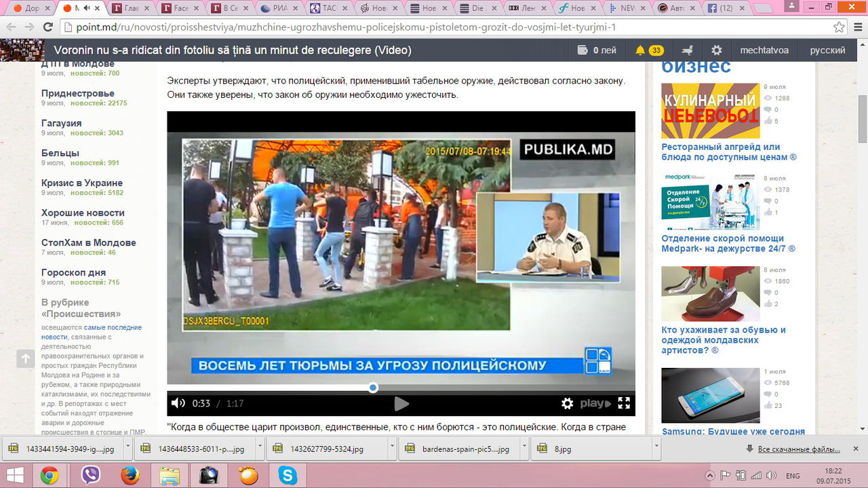
Task: Bookmark this page with the star icon
Action: pos(839,28)
